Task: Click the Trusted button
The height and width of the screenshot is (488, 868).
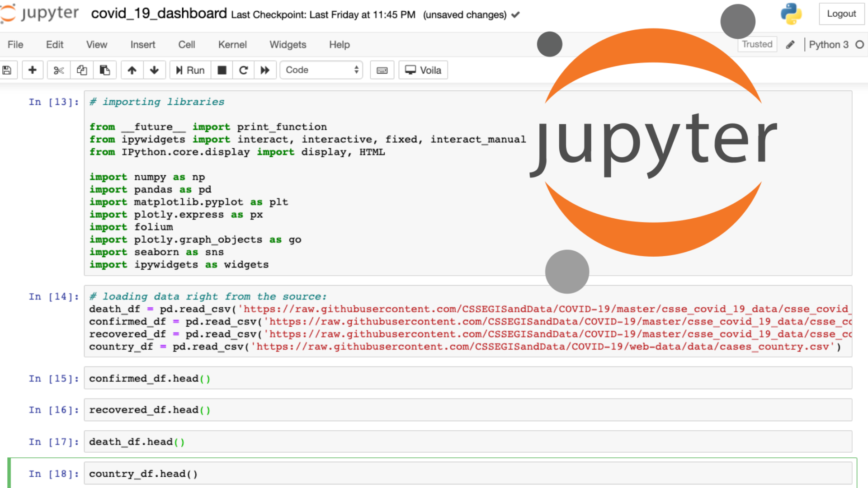Action: pos(756,45)
